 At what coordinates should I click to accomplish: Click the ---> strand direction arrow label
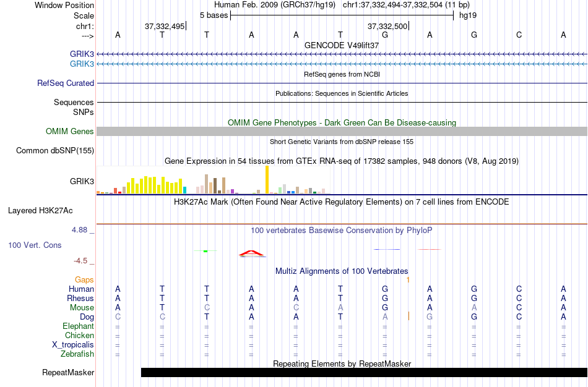tap(88, 36)
